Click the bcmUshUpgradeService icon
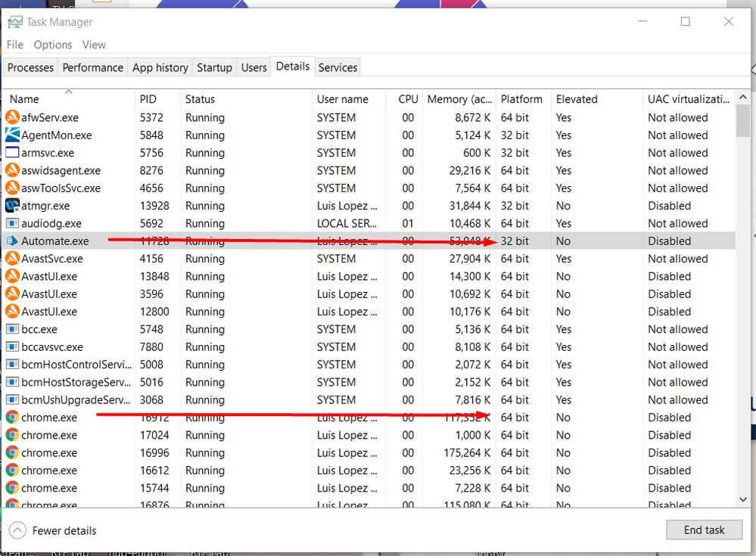The height and width of the screenshot is (556, 756). [x=12, y=400]
